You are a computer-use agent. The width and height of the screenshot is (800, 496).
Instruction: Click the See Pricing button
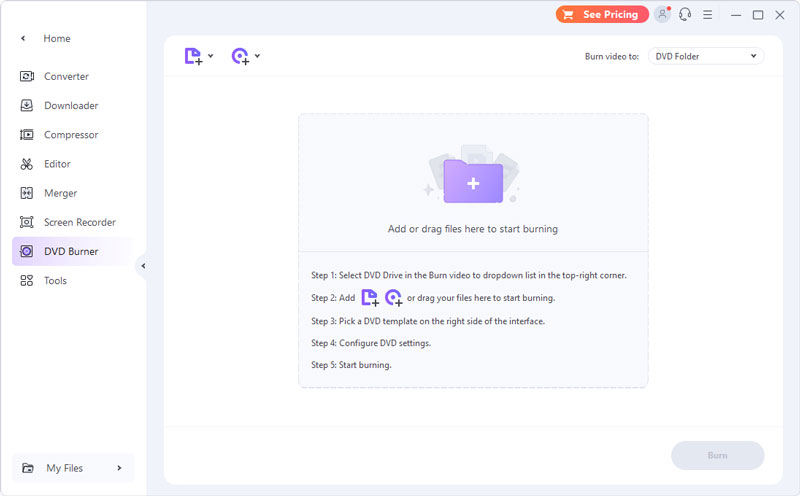pyautogui.click(x=601, y=15)
